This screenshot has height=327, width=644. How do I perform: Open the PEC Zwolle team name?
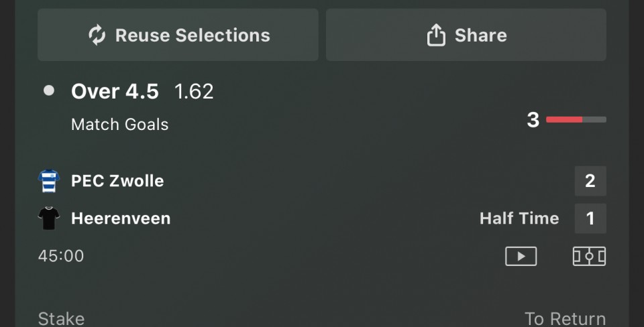point(117,181)
